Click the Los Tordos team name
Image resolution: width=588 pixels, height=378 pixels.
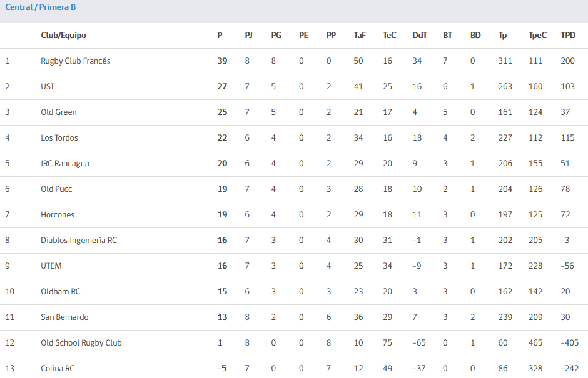(59, 138)
